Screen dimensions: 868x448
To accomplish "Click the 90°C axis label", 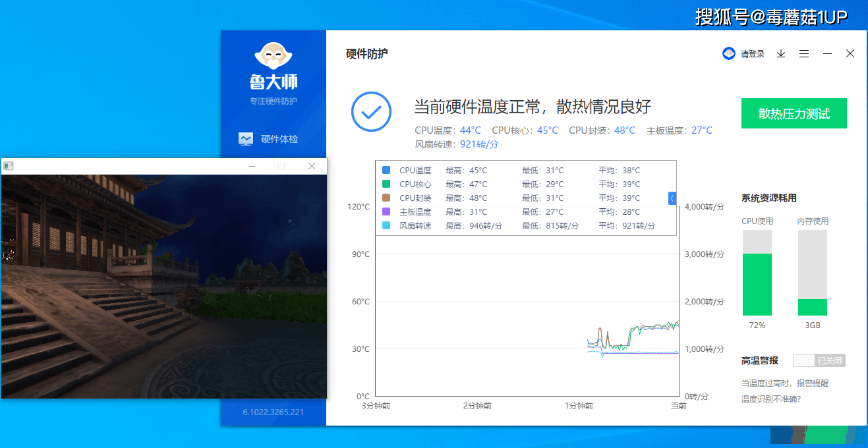I will (x=361, y=254).
